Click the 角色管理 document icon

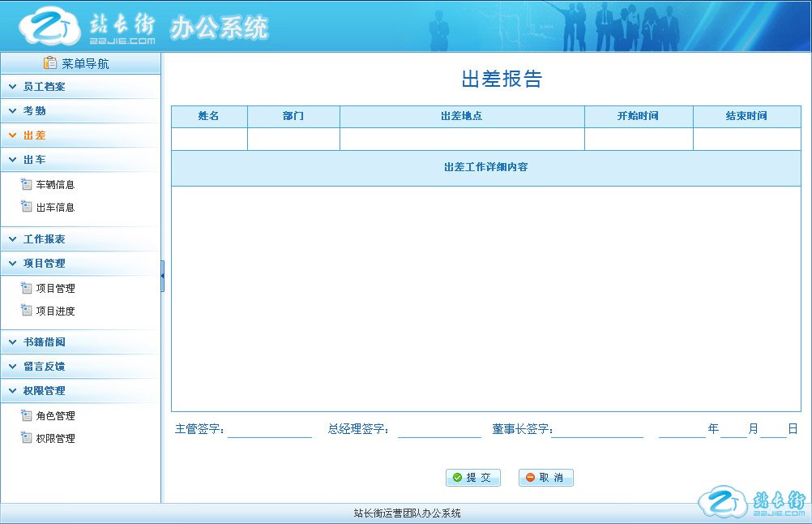[26, 415]
